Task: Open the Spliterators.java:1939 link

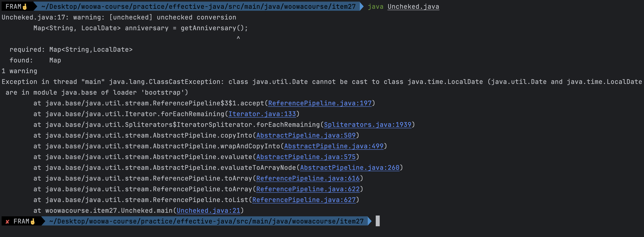Action: click(368, 125)
